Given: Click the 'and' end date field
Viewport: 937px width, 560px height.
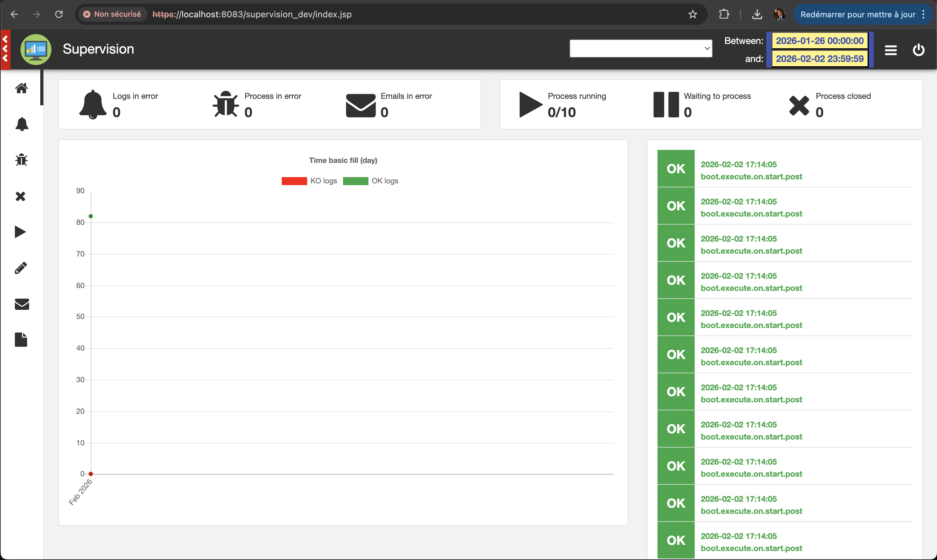Looking at the screenshot, I should (x=819, y=59).
